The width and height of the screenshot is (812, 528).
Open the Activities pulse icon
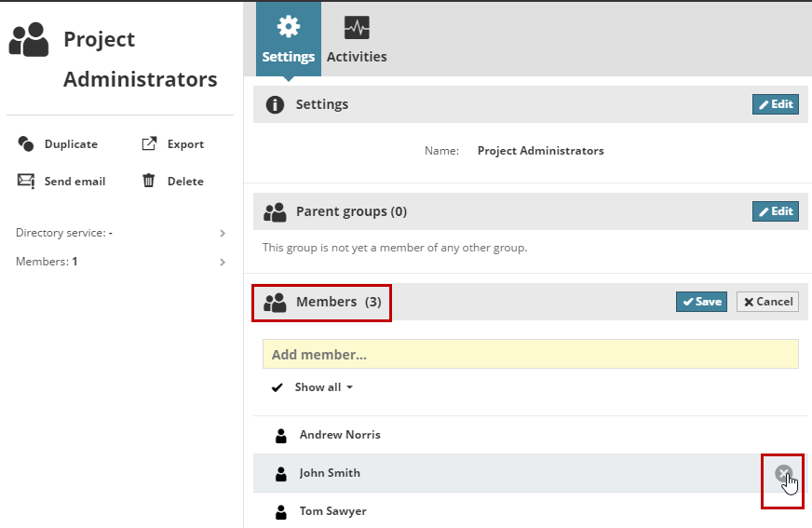click(357, 27)
